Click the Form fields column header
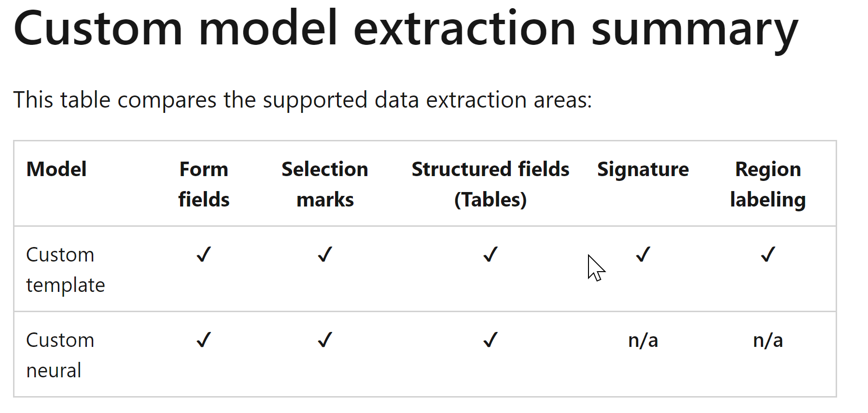The height and width of the screenshot is (413, 868). [204, 184]
